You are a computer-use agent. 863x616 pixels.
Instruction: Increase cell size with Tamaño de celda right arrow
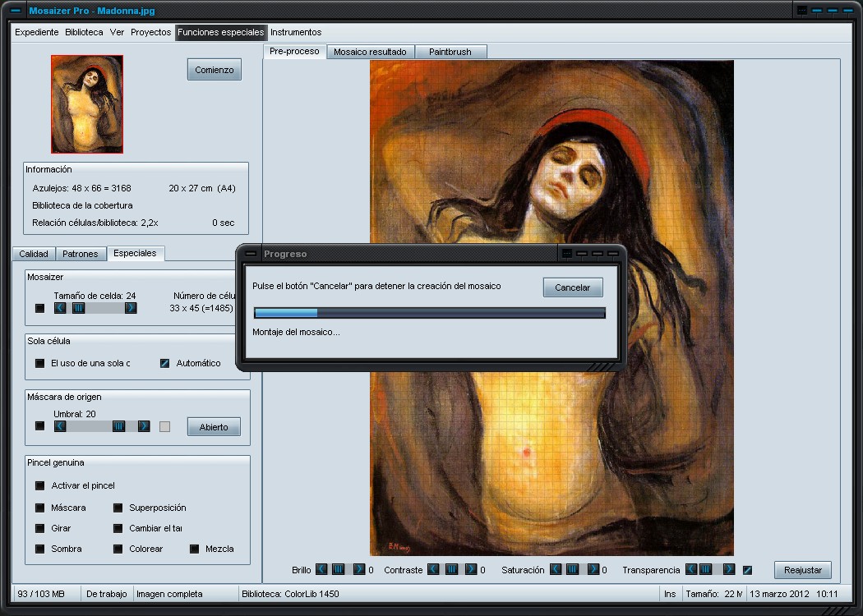131,308
